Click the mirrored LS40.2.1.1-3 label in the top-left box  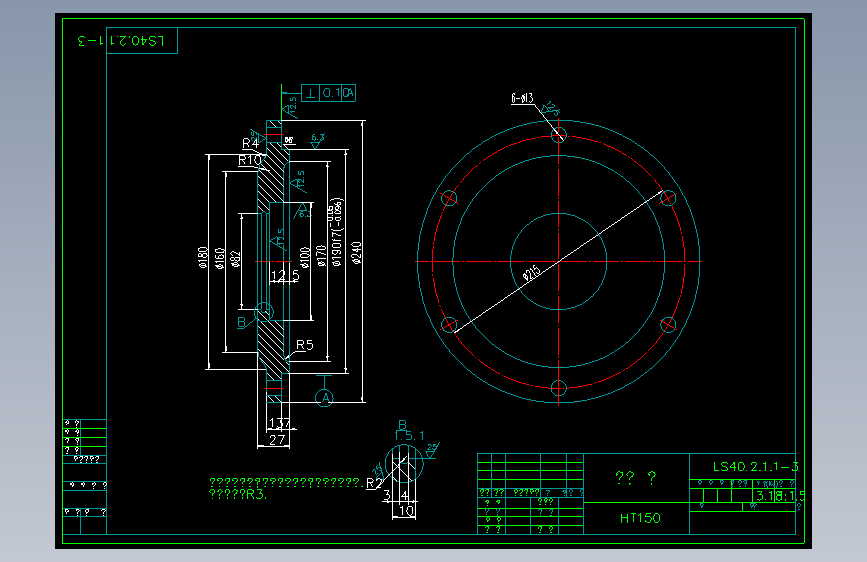tap(121, 41)
